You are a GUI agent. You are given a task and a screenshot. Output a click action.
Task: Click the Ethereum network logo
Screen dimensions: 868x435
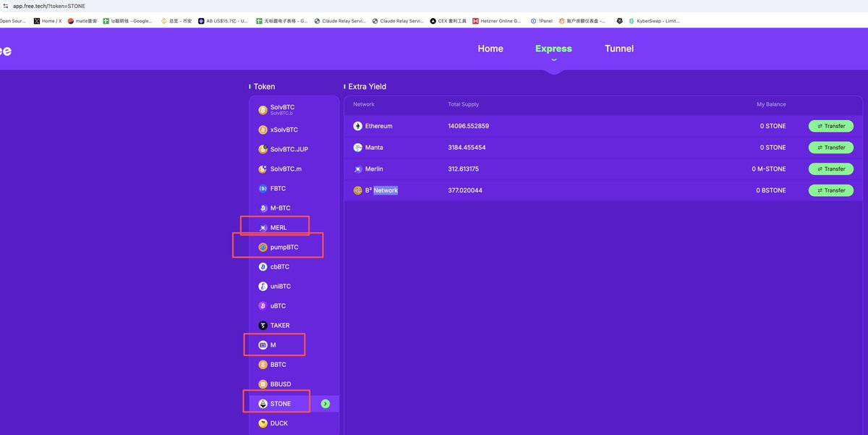357,126
